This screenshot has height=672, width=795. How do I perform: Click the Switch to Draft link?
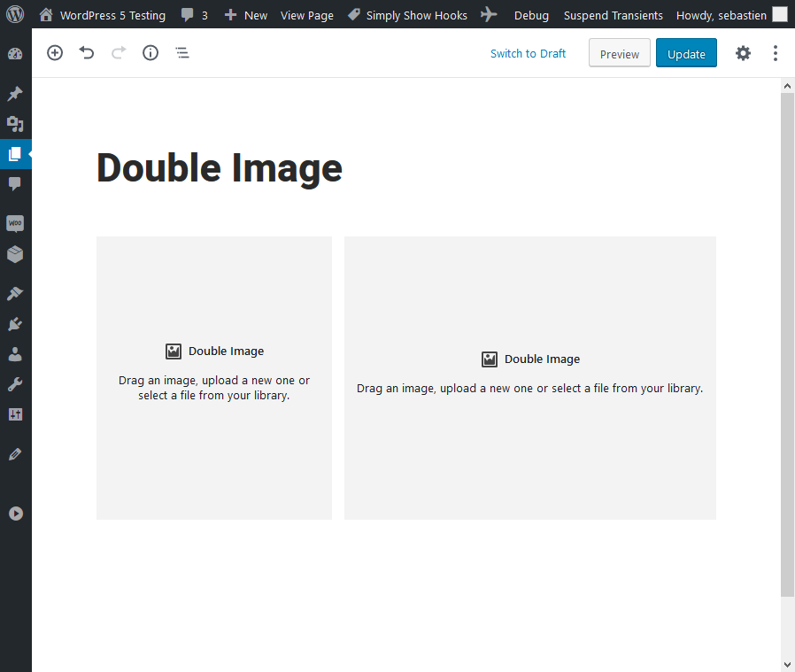(528, 54)
